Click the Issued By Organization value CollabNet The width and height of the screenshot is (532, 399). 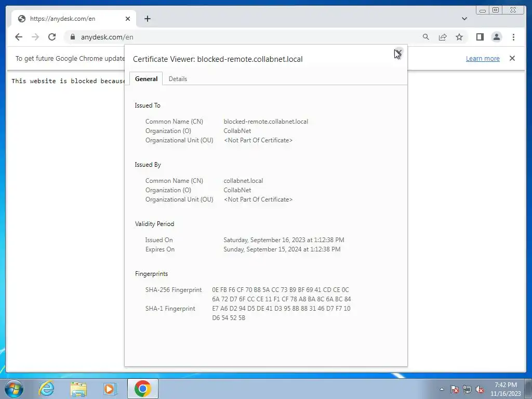point(237,190)
